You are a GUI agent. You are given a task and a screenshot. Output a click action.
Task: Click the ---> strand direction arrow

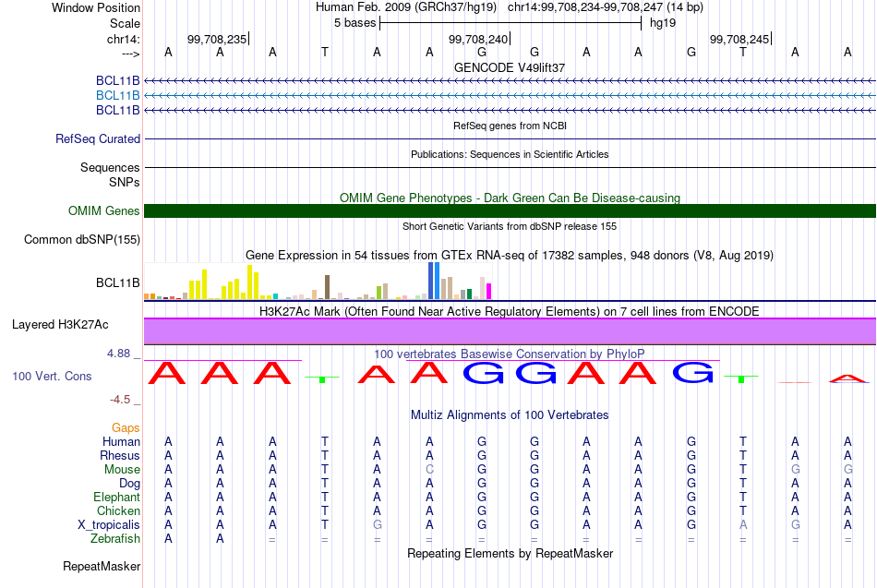pos(130,54)
